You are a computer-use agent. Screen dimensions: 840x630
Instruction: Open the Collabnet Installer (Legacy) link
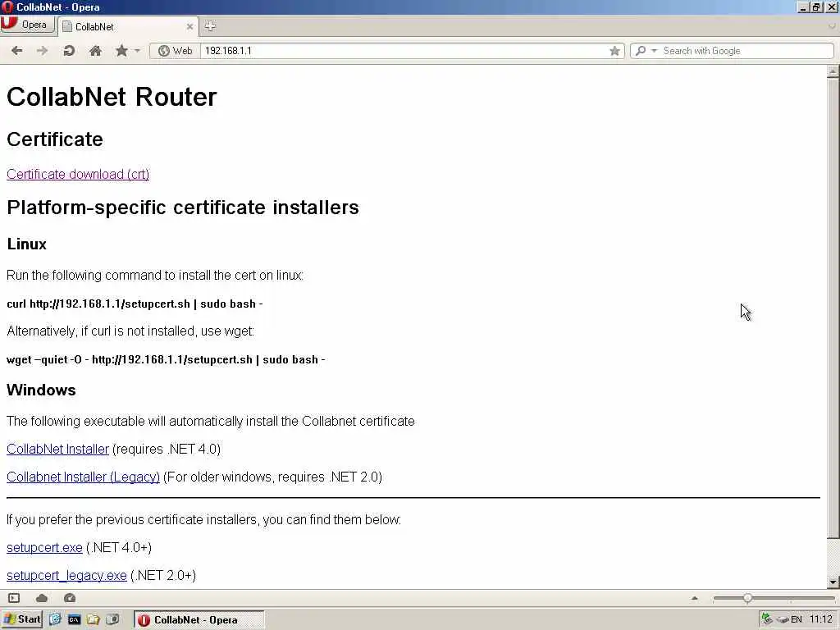click(x=83, y=477)
